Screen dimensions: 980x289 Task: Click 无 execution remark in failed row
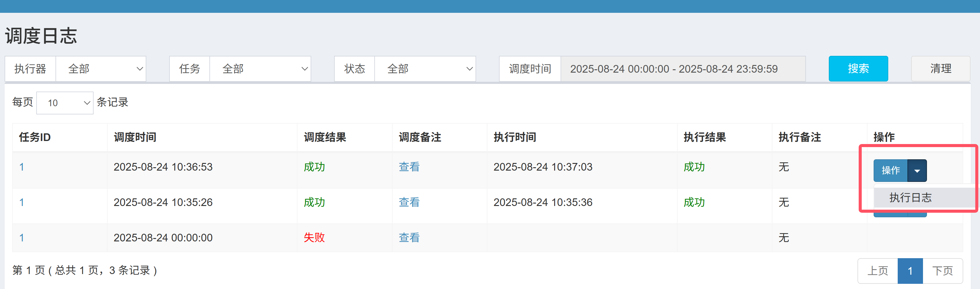pos(784,238)
